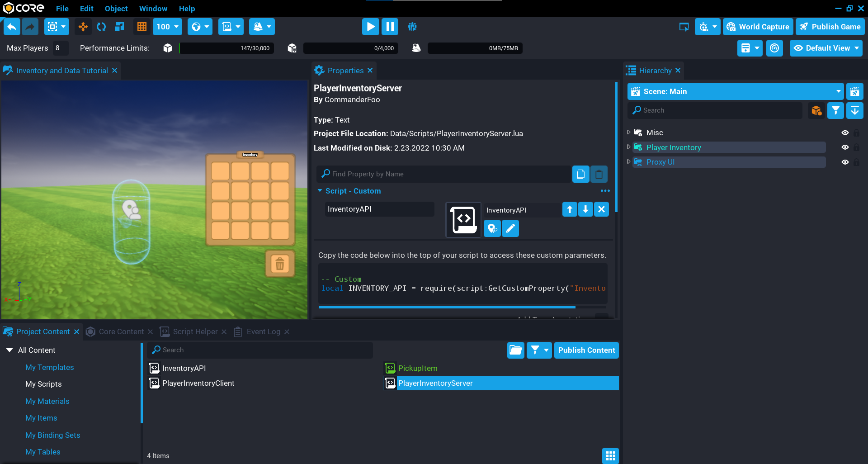
Task: Click the multiplayer preview mode icon
Action: pyautogui.click(x=412, y=27)
